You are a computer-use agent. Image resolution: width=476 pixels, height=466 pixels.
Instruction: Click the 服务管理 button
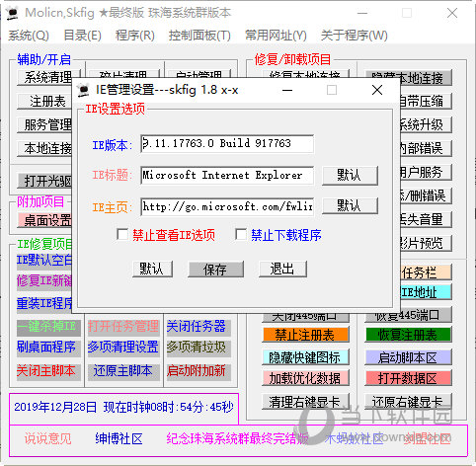(x=44, y=124)
